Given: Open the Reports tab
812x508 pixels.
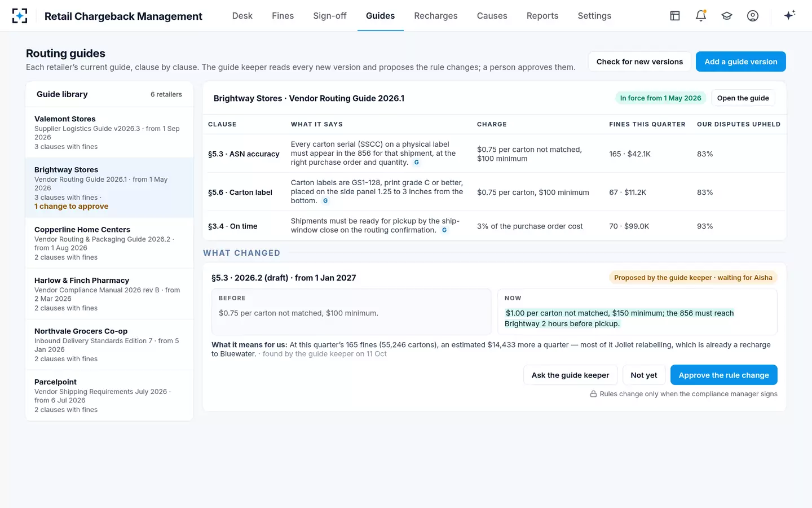Looking at the screenshot, I should click(x=542, y=16).
